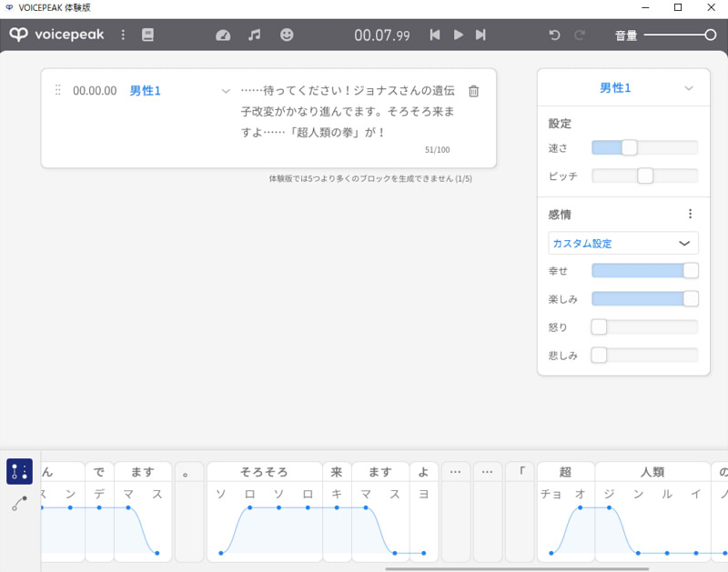
Task: Click the music note icon
Action: coord(255,35)
